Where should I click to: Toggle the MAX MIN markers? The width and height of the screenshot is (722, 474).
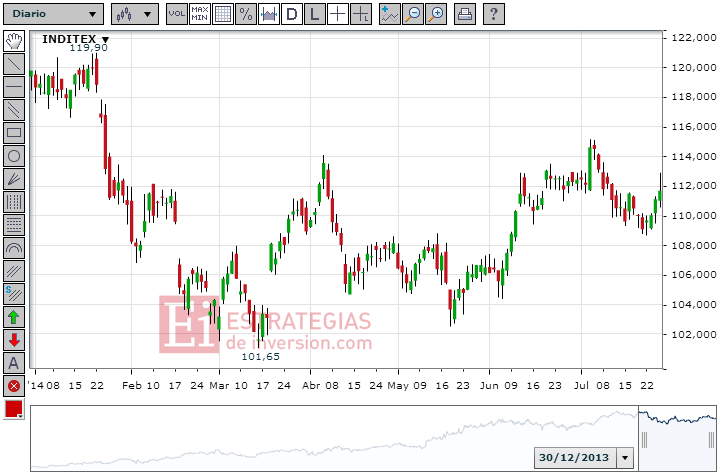[x=199, y=14]
